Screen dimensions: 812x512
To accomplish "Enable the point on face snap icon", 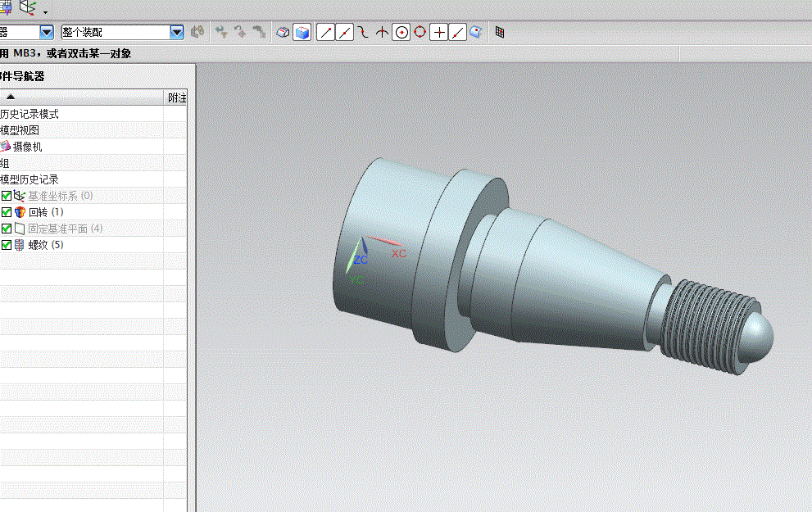I will (x=476, y=32).
